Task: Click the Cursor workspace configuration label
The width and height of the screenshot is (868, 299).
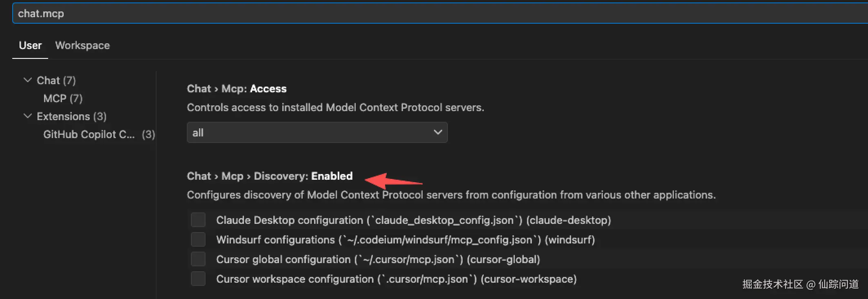Action: click(396, 279)
